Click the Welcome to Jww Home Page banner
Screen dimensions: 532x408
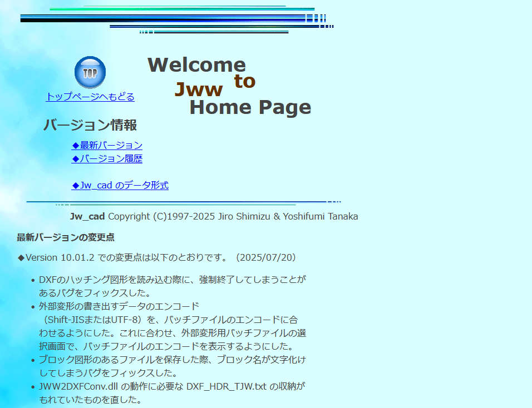tap(229, 86)
